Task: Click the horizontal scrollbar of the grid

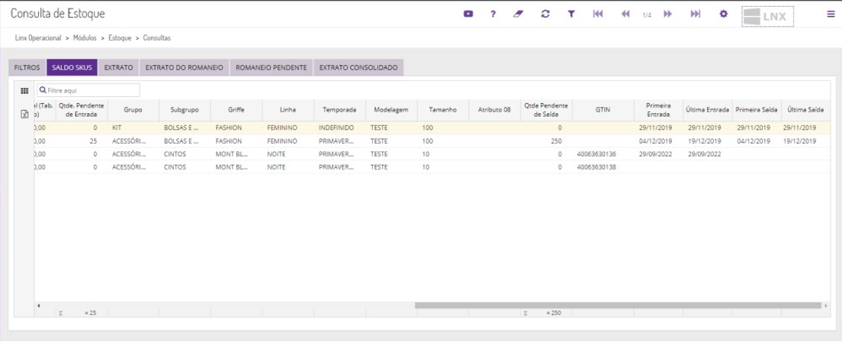Action: point(618,305)
